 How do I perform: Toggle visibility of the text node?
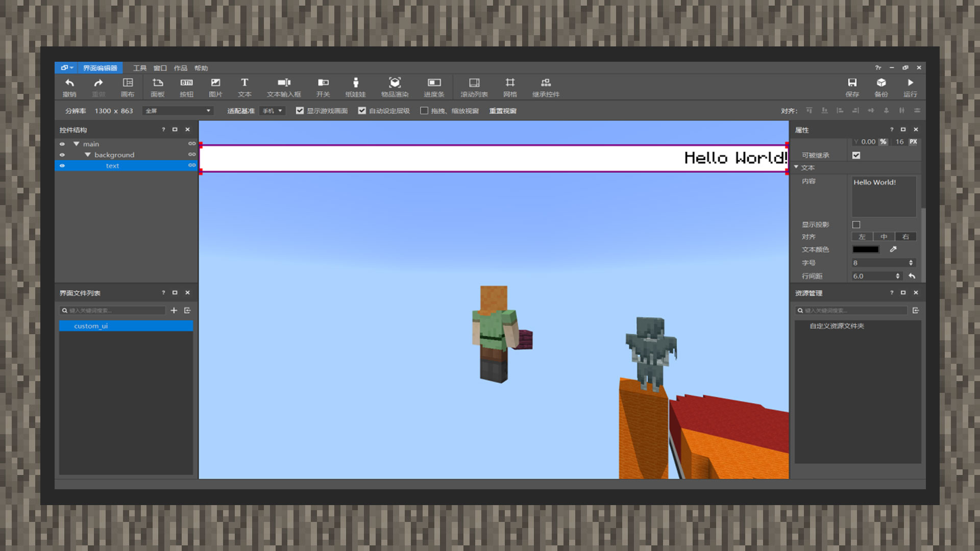click(x=62, y=165)
